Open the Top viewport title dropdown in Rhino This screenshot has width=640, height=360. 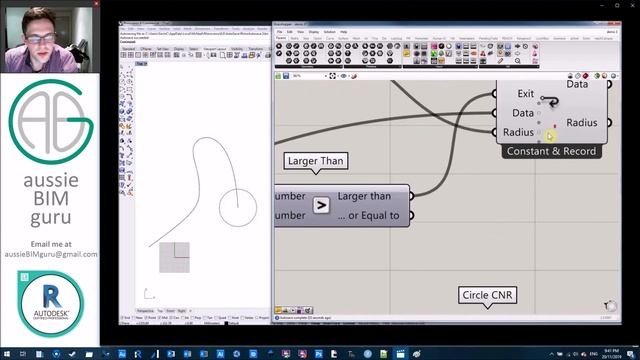pyautogui.click(x=141, y=64)
